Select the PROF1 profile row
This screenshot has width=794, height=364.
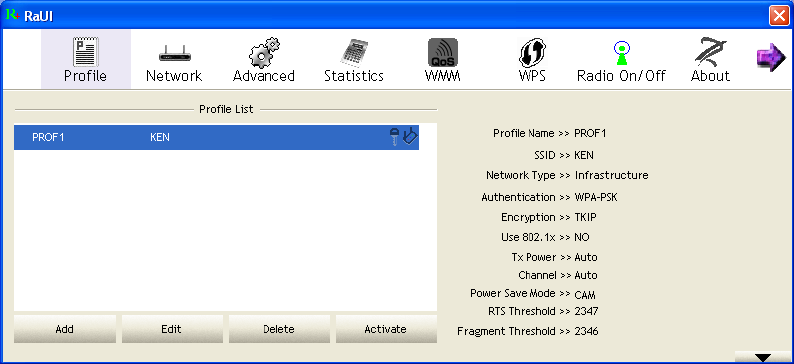point(216,137)
